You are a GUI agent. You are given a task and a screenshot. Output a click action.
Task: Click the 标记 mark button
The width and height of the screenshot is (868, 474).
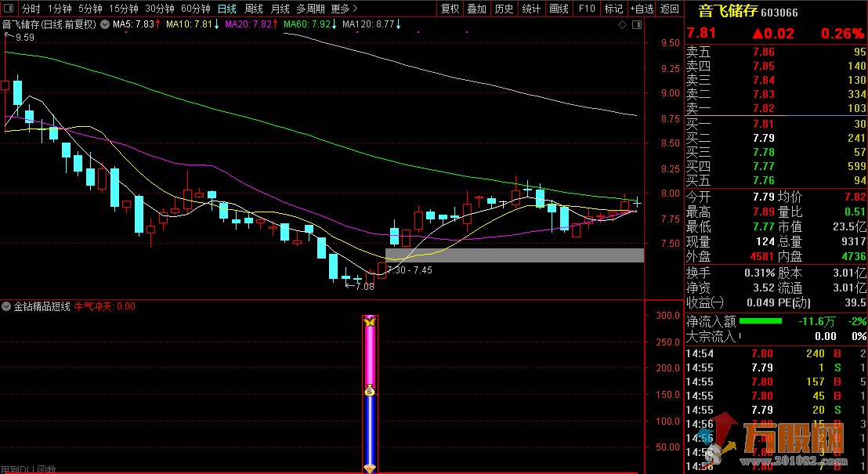click(x=613, y=9)
